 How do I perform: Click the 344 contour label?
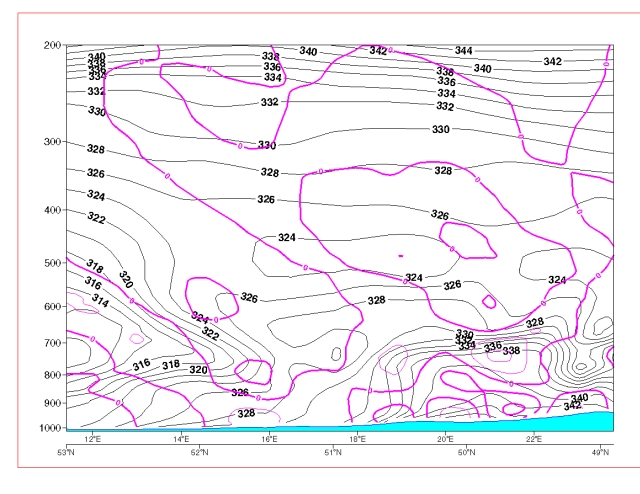click(x=464, y=50)
